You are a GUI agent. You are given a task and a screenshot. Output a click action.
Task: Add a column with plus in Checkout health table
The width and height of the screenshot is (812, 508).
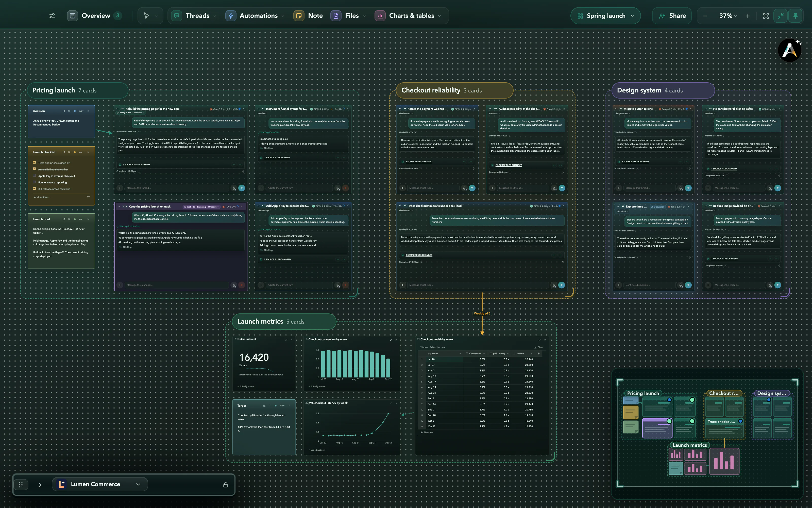(x=538, y=354)
